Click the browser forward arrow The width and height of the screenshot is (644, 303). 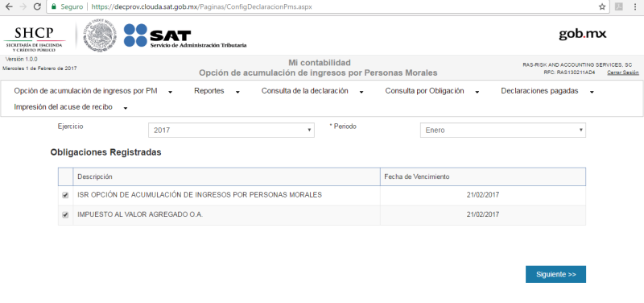[x=23, y=6]
